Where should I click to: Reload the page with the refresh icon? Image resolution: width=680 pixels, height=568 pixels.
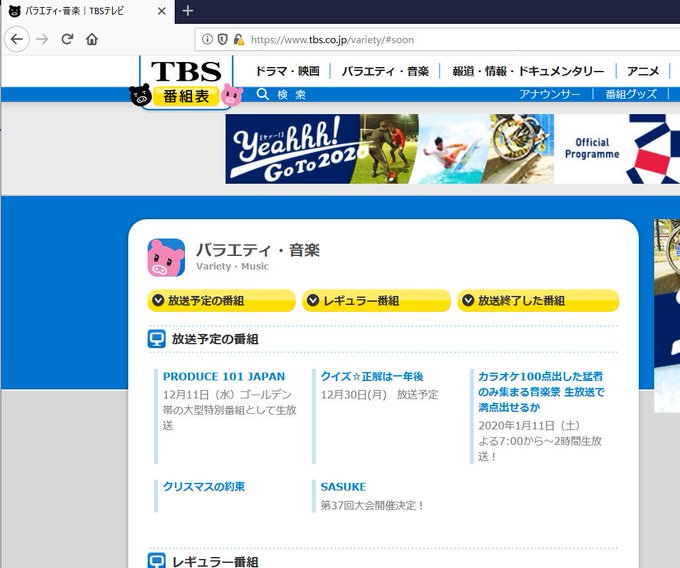[67, 39]
